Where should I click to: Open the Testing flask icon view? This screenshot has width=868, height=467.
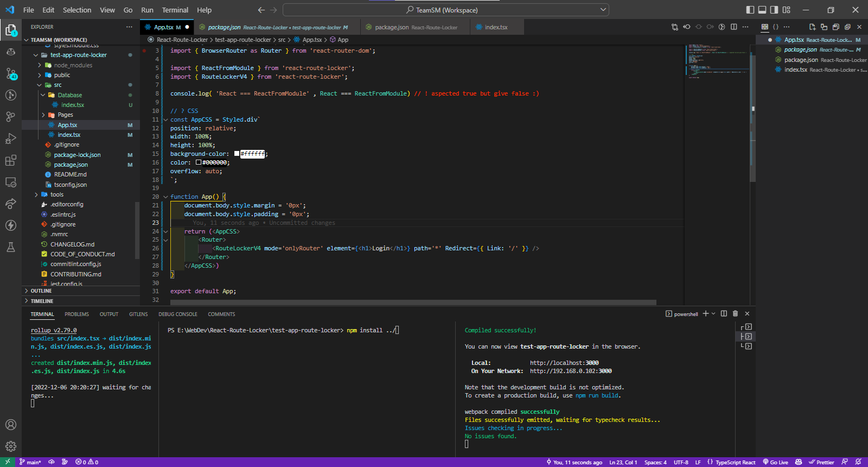click(x=11, y=247)
